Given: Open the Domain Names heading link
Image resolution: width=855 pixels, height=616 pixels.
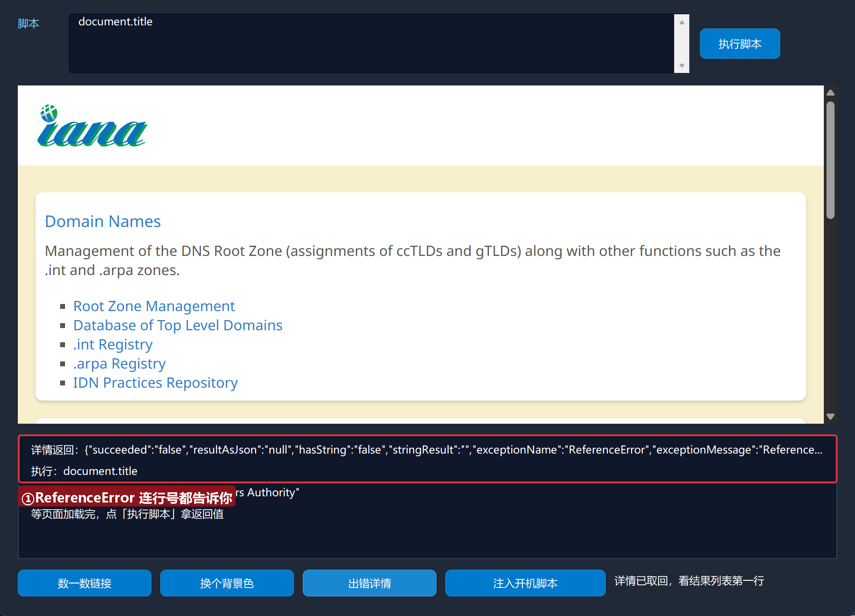Looking at the screenshot, I should [x=103, y=221].
